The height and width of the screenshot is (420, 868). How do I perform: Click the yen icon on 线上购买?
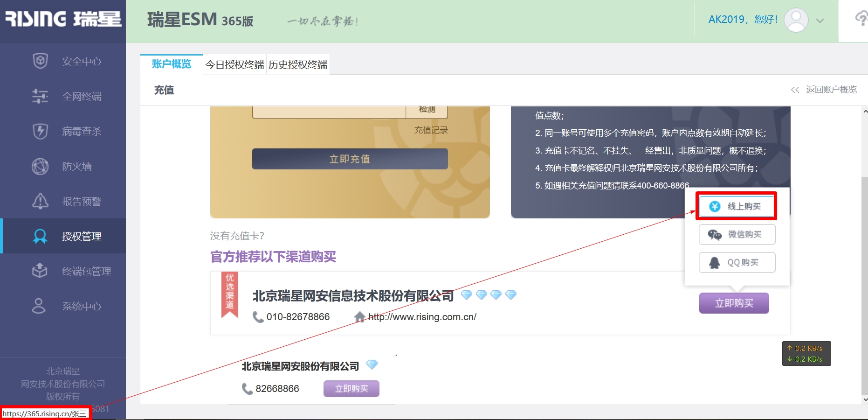point(715,206)
